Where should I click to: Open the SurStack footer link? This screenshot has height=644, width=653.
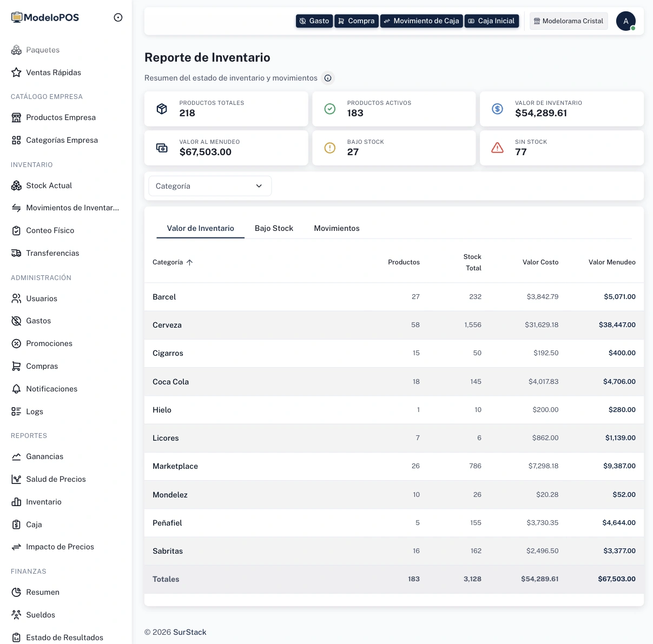(190, 632)
